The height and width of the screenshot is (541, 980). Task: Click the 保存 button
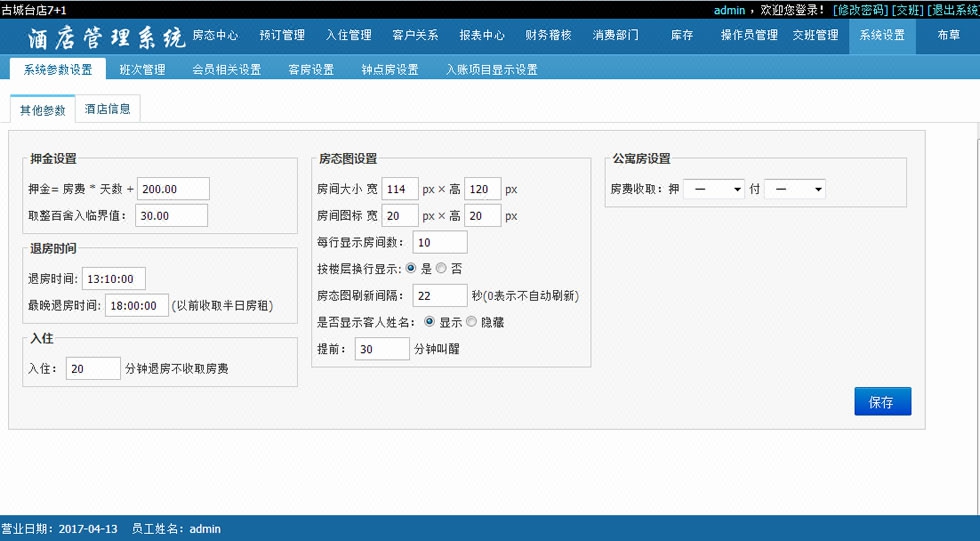pos(882,402)
